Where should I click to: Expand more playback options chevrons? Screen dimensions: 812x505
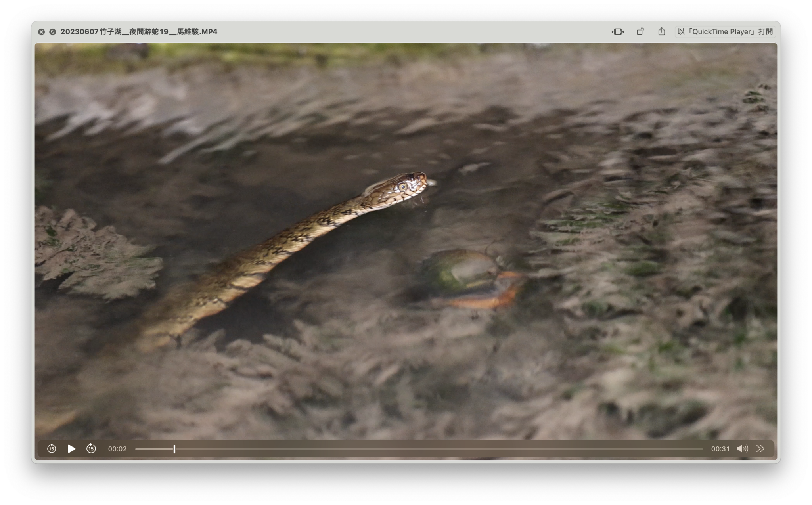[x=760, y=448]
